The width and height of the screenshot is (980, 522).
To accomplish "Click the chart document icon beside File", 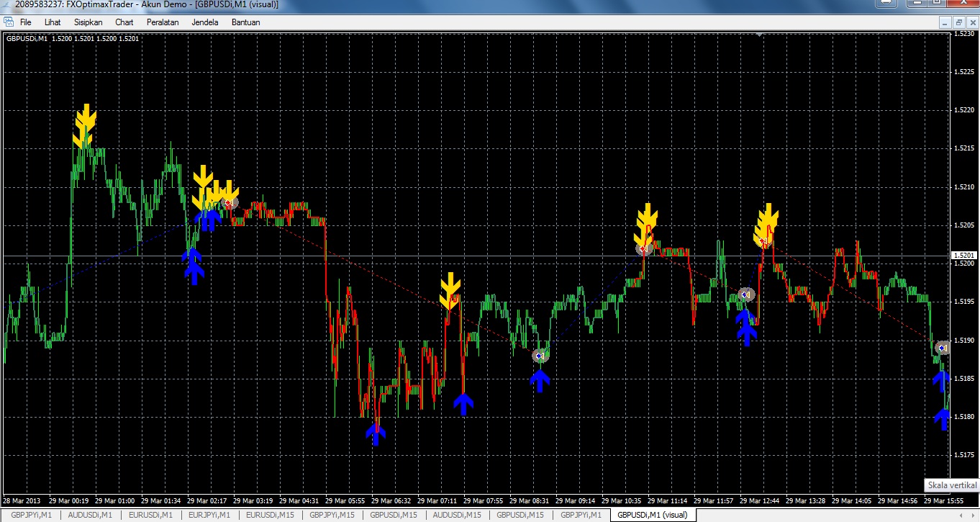I will pyautogui.click(x=8, y=22).
